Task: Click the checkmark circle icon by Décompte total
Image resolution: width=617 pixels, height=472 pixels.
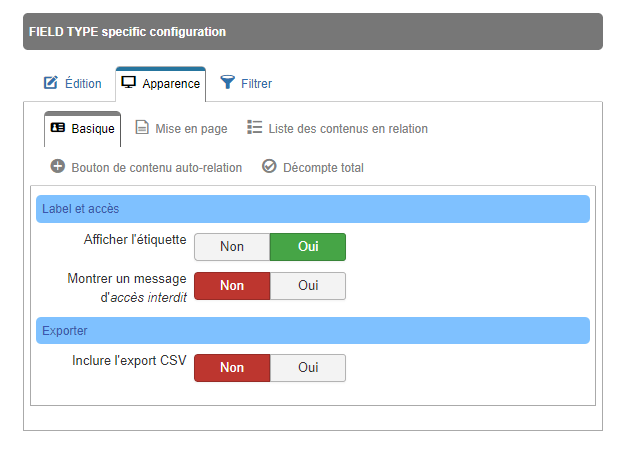Action: click(x=269, y=166)
